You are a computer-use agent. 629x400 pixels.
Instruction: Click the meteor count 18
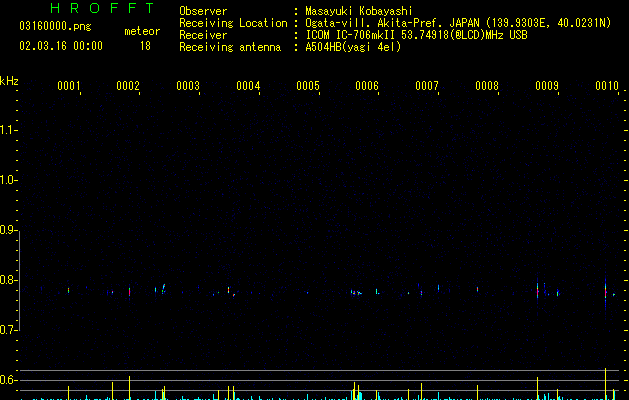[x=145, y=46]
